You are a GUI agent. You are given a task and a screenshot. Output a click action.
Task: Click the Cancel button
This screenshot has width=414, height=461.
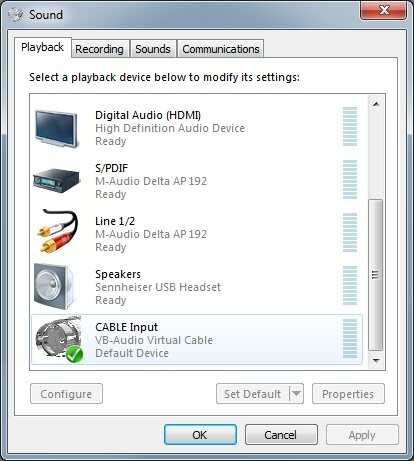(x=281, y=435)
